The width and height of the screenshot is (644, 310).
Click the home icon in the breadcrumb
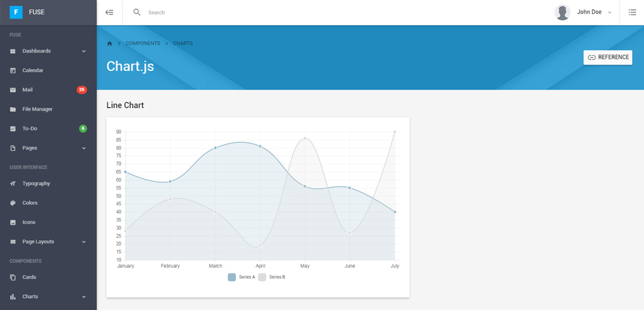[109, 43]
